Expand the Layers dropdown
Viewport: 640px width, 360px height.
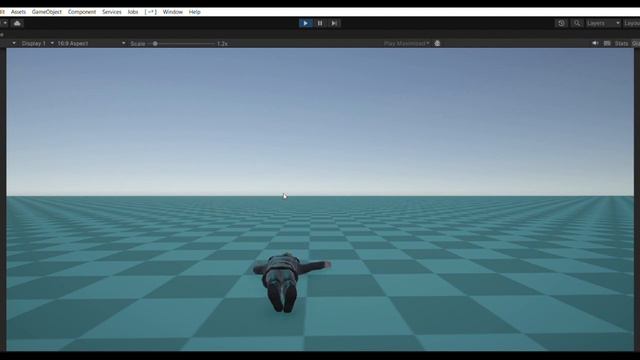coord(603,23)
